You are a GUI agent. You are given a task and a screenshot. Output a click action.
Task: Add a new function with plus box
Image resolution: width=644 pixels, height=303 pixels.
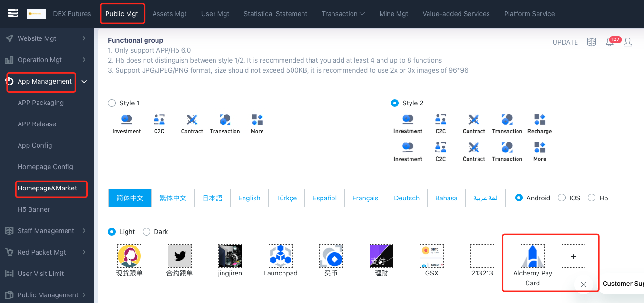click(574, 256)
